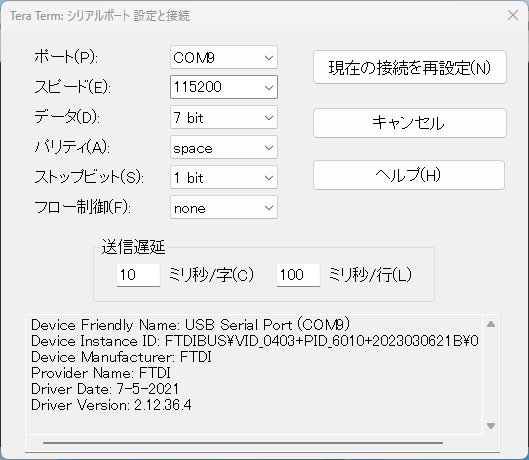Click the ミリ秒/行 delay input field

[298, 275]
